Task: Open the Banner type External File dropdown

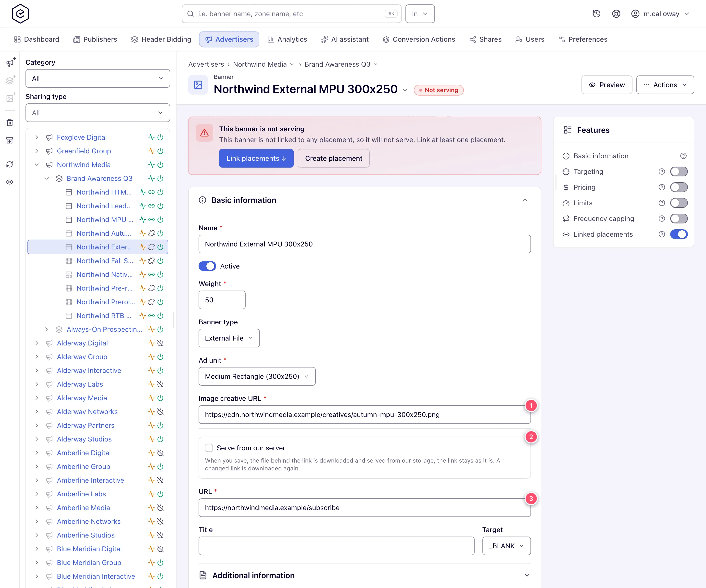Action: [229, 338]
